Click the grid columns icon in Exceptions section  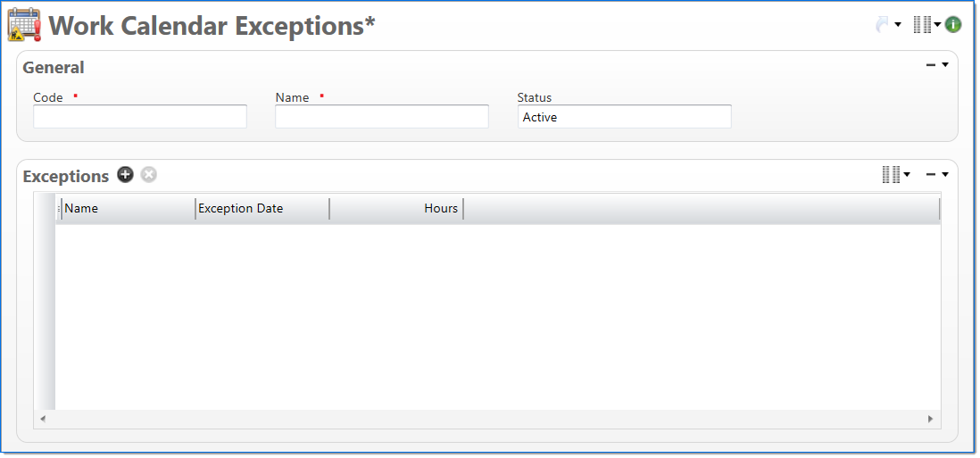coord(891,175)
